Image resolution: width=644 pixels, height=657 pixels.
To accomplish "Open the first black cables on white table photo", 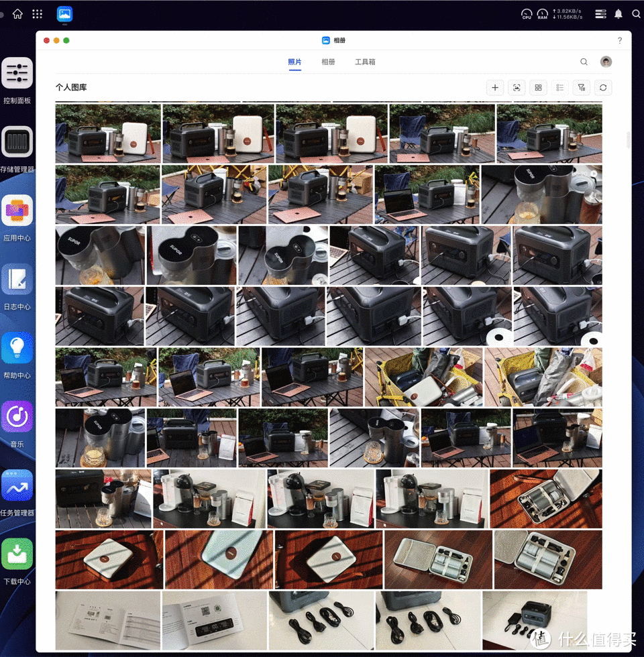I will click(x=321, y=621).
